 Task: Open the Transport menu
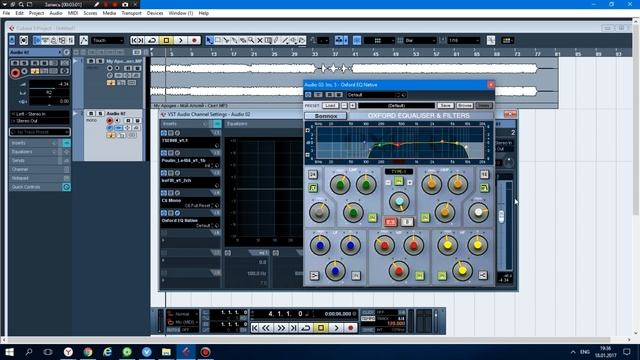131,13
